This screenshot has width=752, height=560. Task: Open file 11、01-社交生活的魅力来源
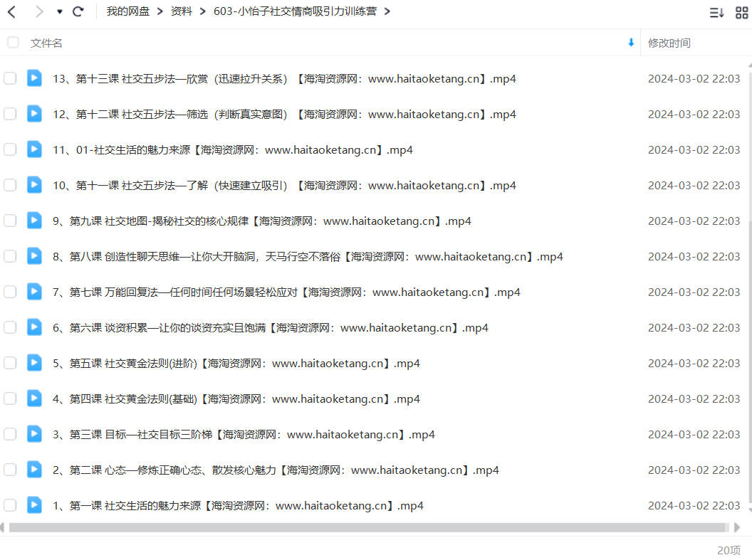(233, 150)
